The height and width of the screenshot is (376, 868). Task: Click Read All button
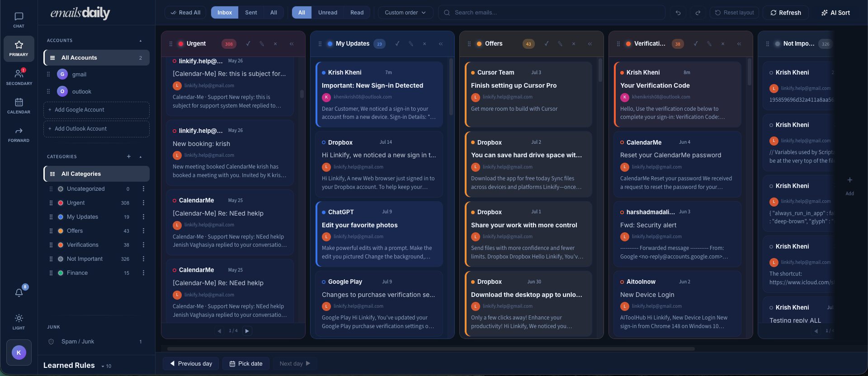(185, 13)
